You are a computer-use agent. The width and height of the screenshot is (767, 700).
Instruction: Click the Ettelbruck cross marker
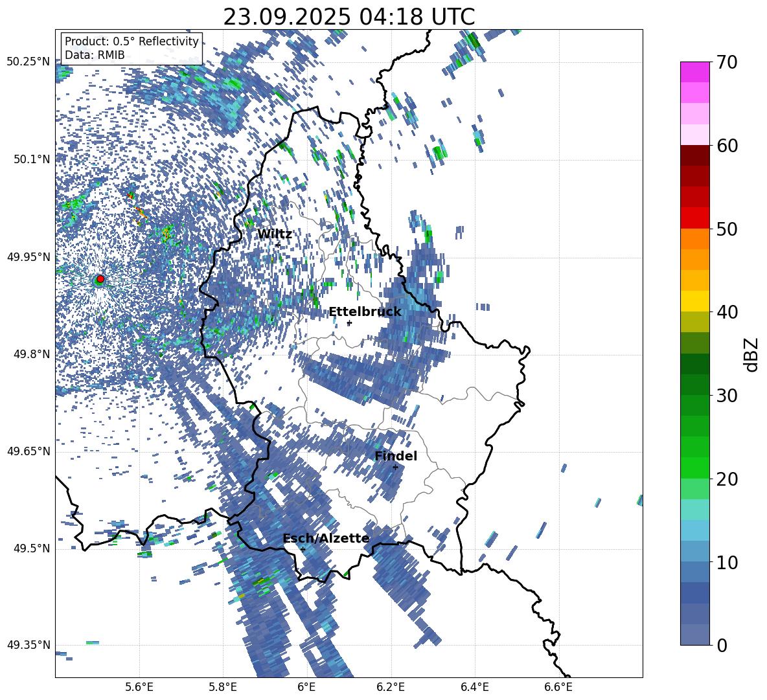[x=349, y=323]
